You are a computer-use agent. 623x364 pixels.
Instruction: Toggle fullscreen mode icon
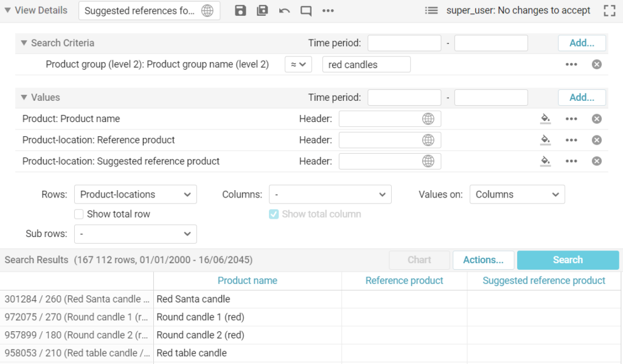[x=608, y=10]
